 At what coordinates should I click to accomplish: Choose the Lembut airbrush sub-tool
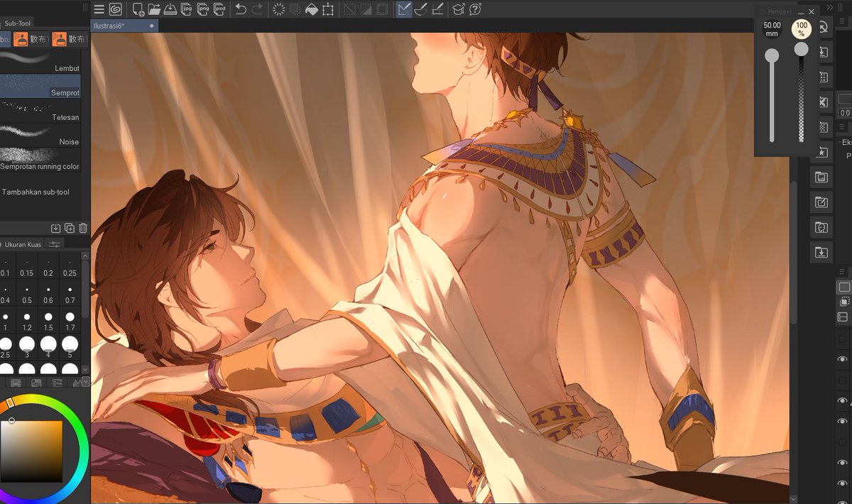point(40,62)
